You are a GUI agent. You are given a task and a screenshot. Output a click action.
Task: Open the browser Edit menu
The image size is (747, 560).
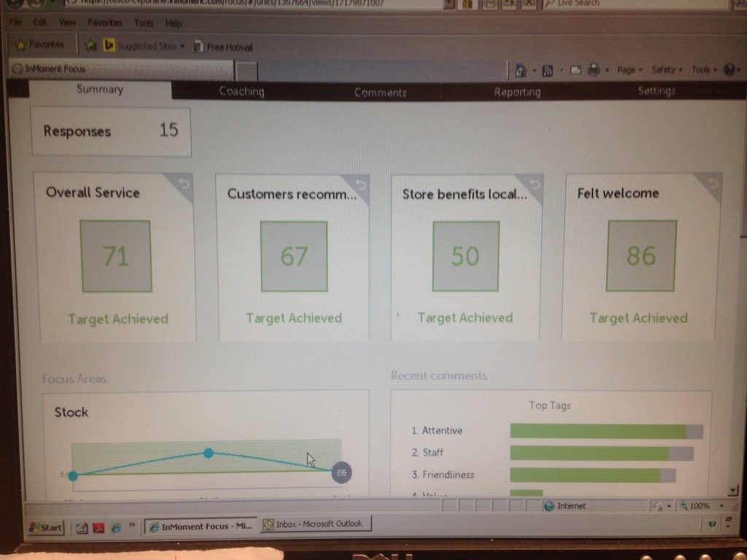[x=40, y=22]
